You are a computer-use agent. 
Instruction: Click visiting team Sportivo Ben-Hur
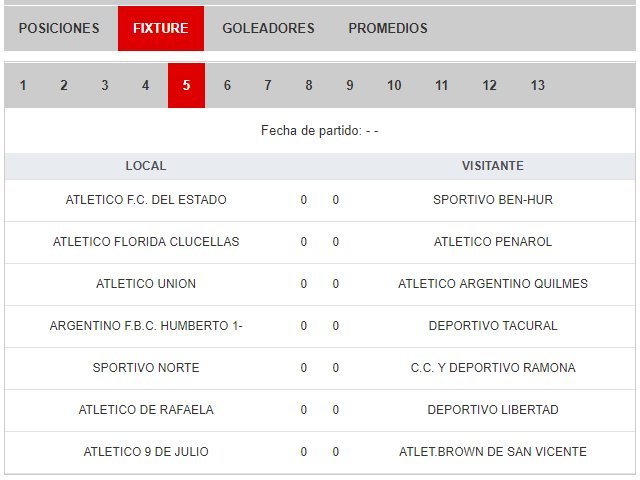point(493,200)
